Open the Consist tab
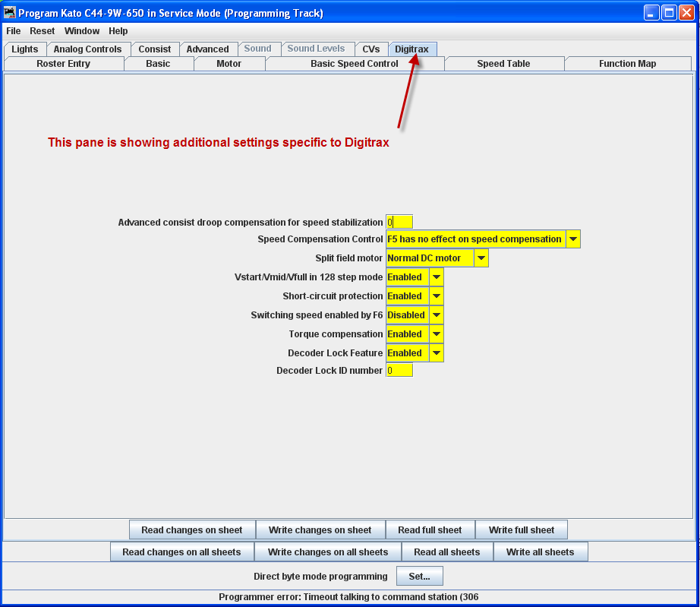Viewport: 700px width, 607px height. click(155, 48)
